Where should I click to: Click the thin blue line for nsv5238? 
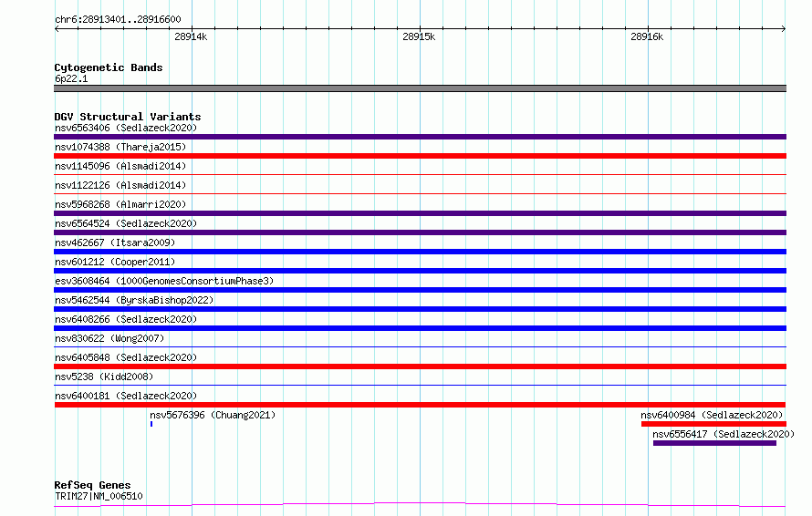click(420, 386)
